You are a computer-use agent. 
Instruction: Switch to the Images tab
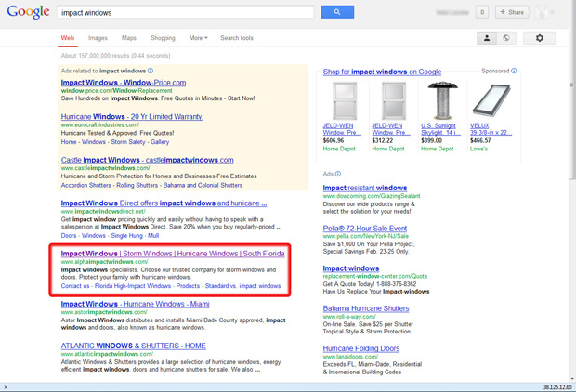coord(98,38)
